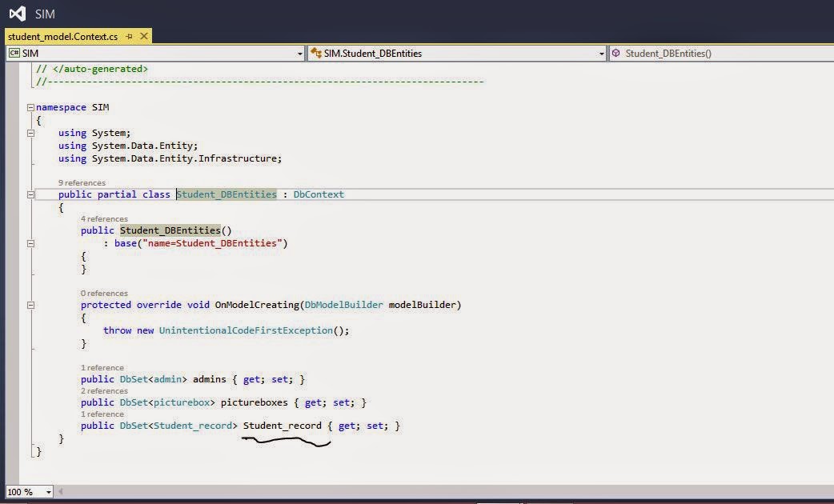
Task: Click the modelBuilder parameter name
Action: tap(423, 305)
